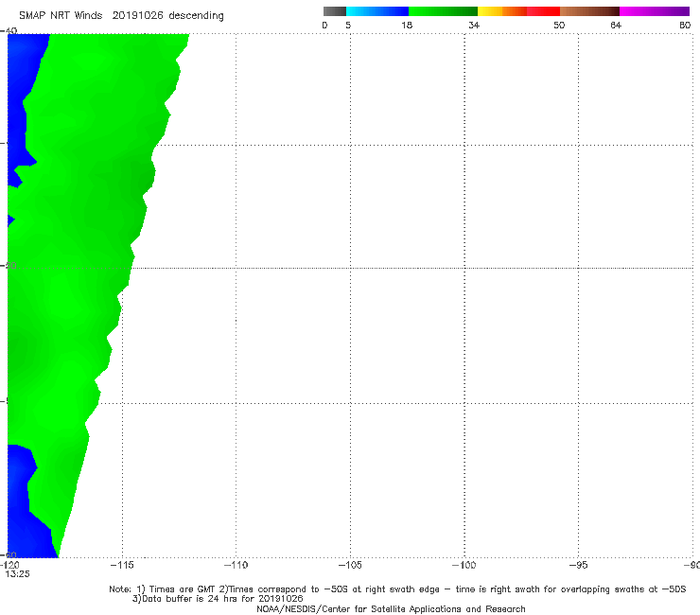The image size is (700, 615).
Task: Click the brown segment of the colorbar
Action: pyautogui.click(x=589, y=11)
